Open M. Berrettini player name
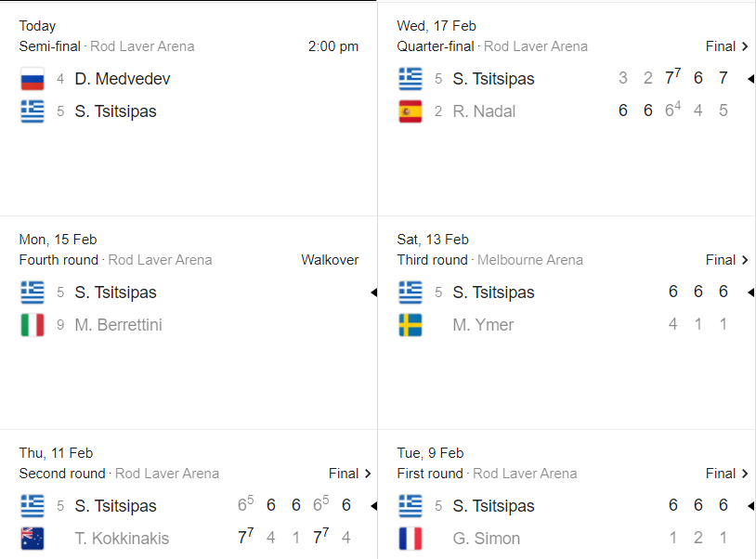 coord(118,325)
